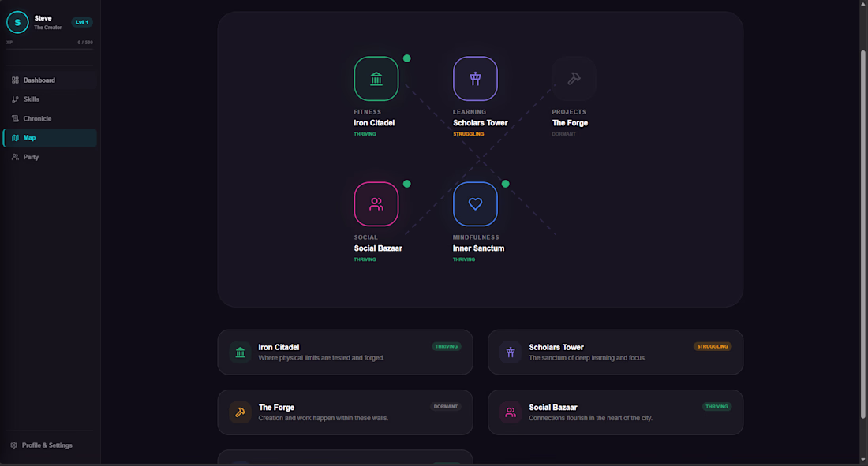Click the DORMANT status under The Forge node
This screenshot has height=466, width=868.
coord(563,134)
